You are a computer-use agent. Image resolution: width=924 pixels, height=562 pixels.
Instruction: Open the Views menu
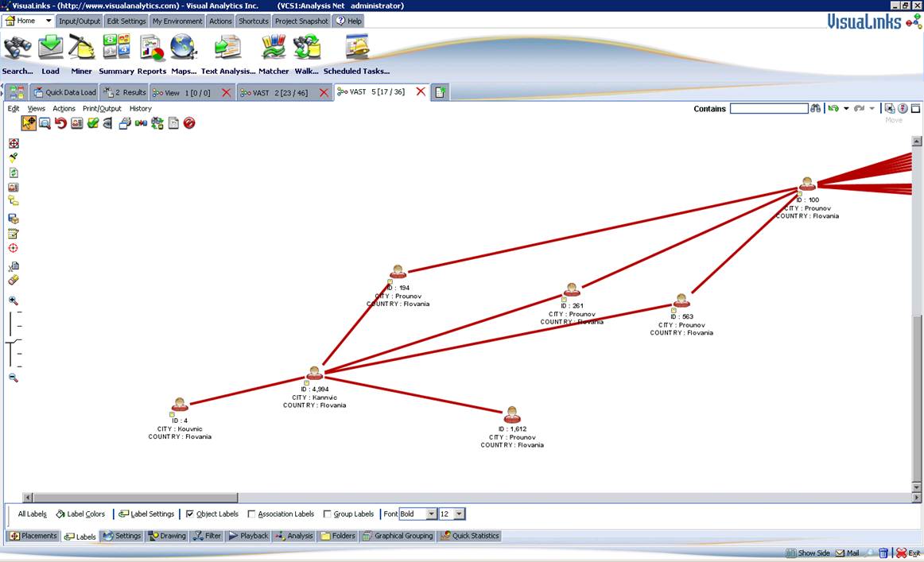[36, 108]
